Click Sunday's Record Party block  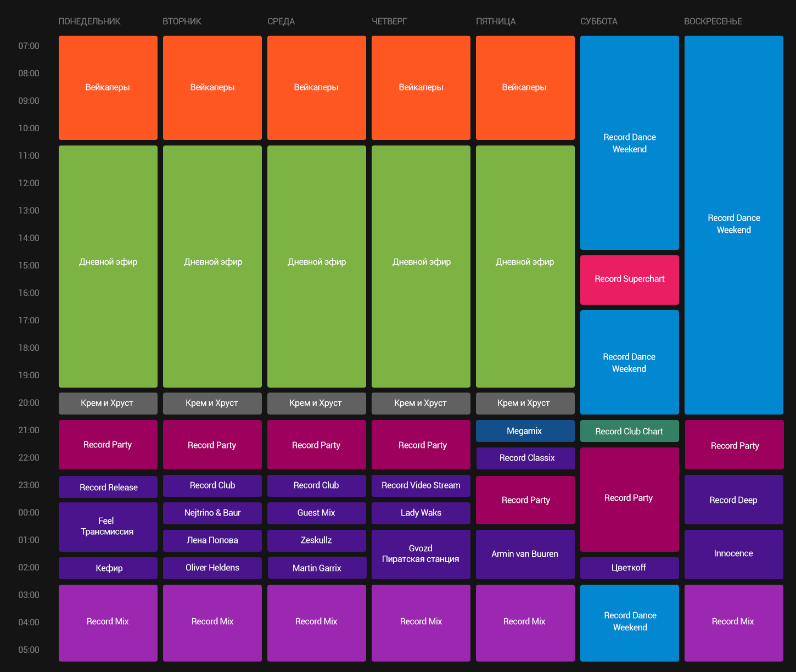pyautogui.click(x=734, y=445)
